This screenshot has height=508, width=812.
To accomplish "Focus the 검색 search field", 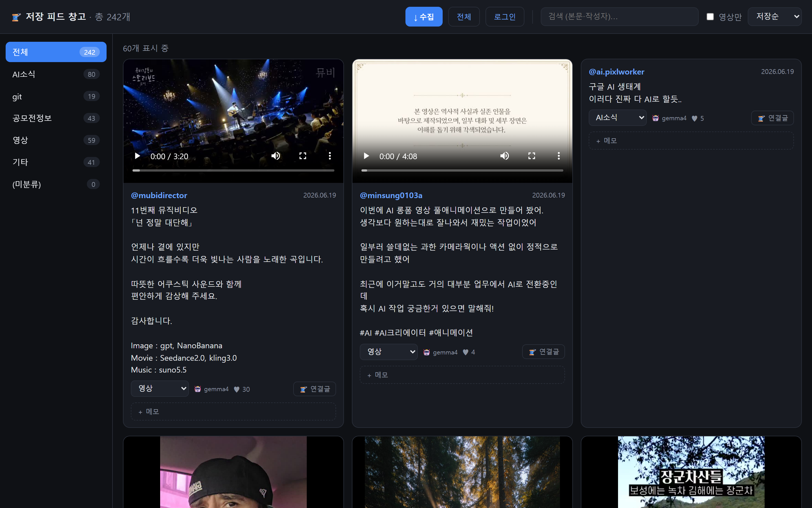I will (619, 16).
